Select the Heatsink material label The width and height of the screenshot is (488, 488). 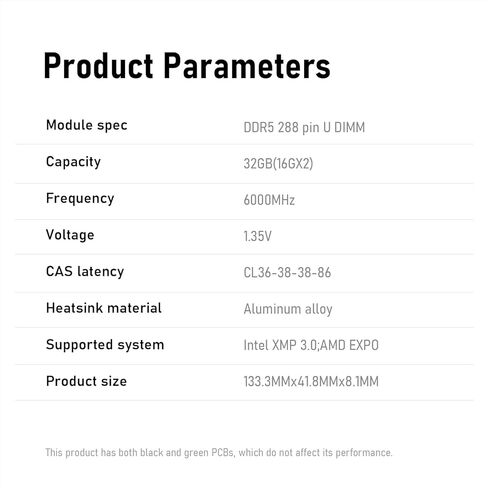[x=104, y=308]
